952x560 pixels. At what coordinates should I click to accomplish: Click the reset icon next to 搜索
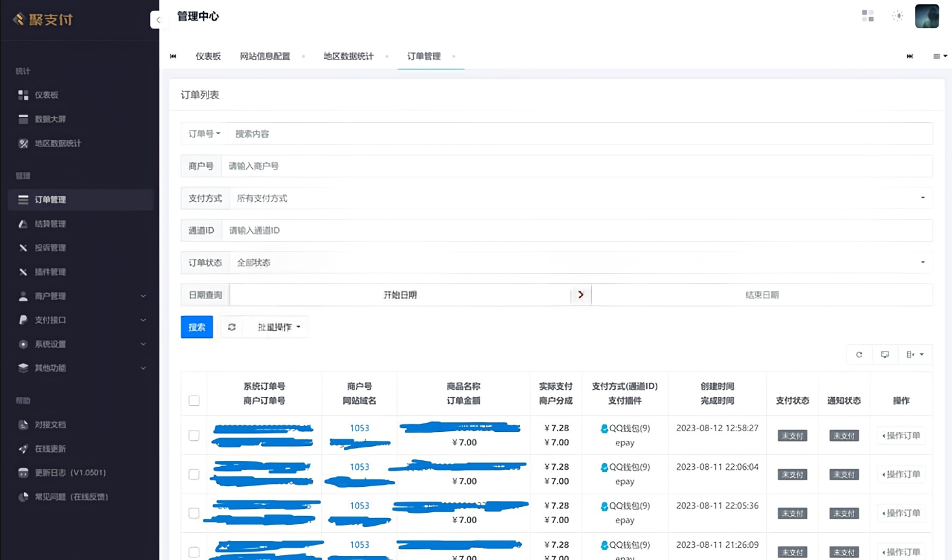231,327
